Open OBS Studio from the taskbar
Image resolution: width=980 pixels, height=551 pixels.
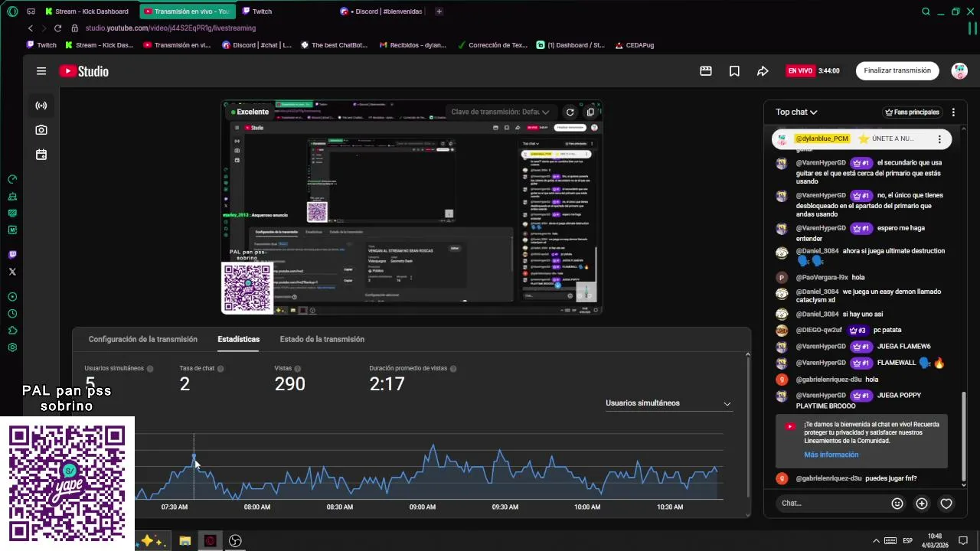point(236,541)
